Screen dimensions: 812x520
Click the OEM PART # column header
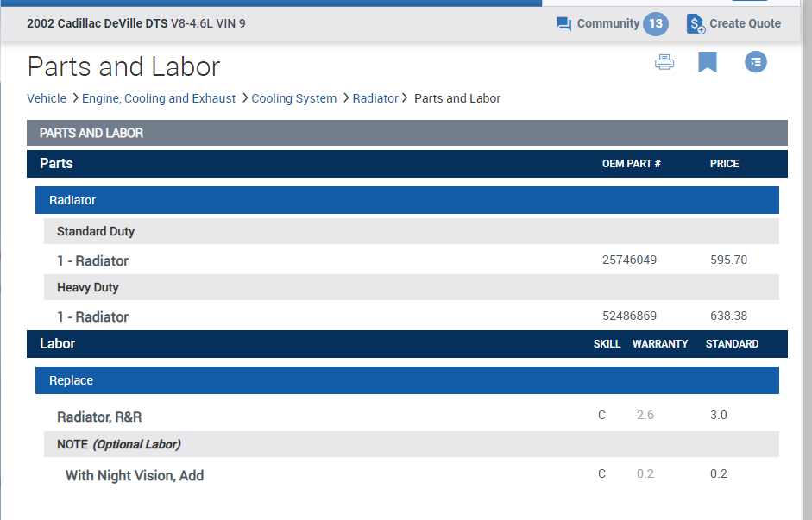632,164
